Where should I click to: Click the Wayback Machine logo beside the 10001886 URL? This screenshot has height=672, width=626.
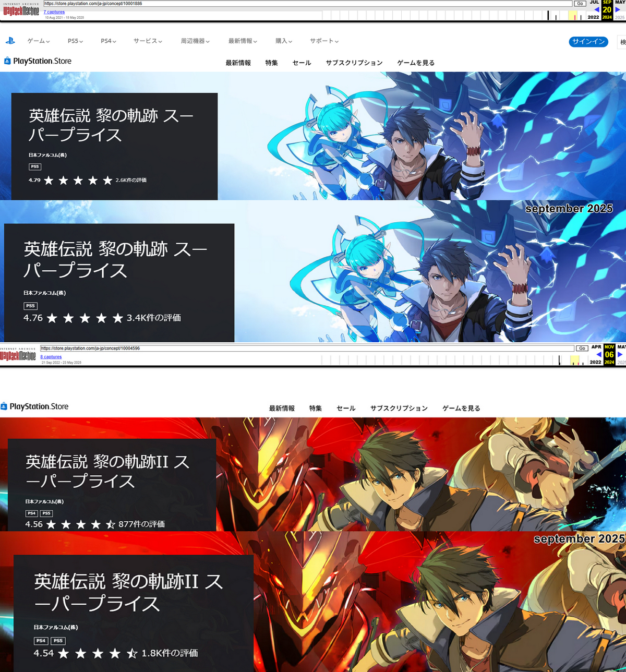21,10
